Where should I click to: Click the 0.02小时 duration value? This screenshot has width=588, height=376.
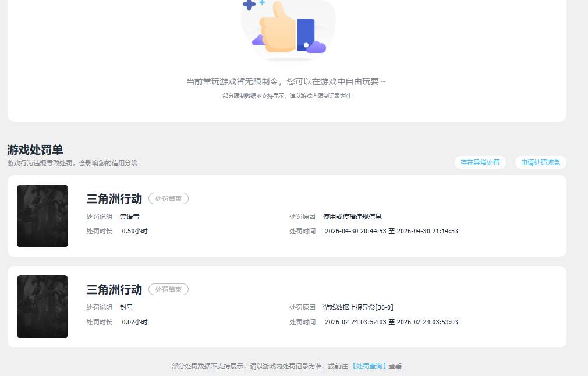(134, 322)
